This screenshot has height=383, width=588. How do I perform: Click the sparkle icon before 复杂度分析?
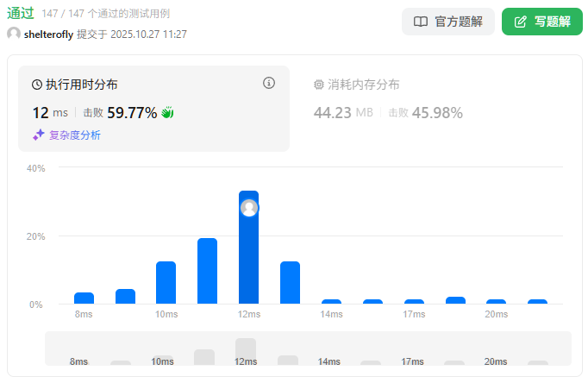(39, 135)
